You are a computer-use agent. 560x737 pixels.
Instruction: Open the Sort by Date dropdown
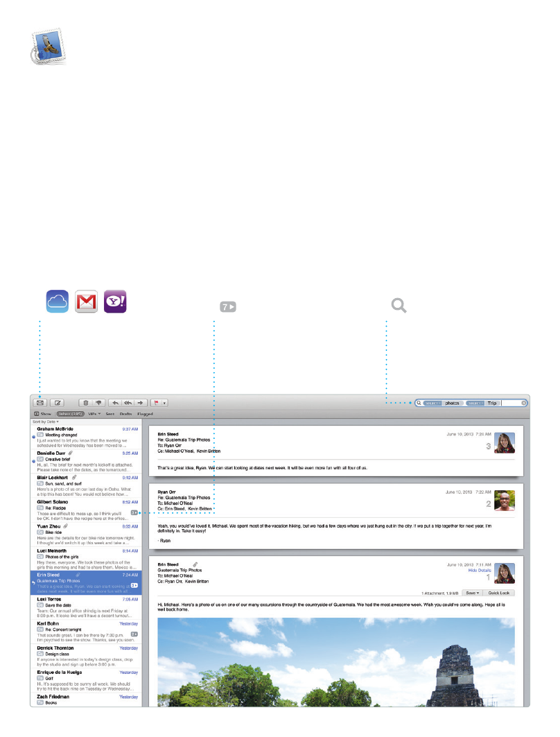(x=46, y=422)
